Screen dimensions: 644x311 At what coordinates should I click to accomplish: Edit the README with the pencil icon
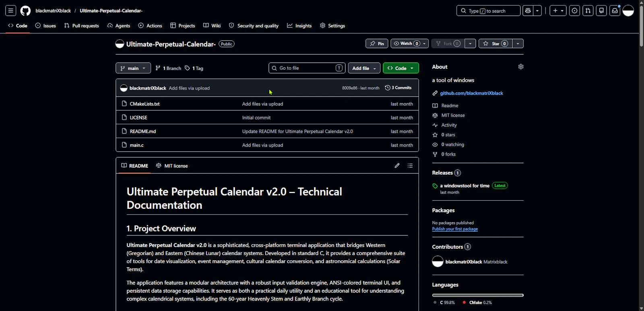click(x=397, y=165)
